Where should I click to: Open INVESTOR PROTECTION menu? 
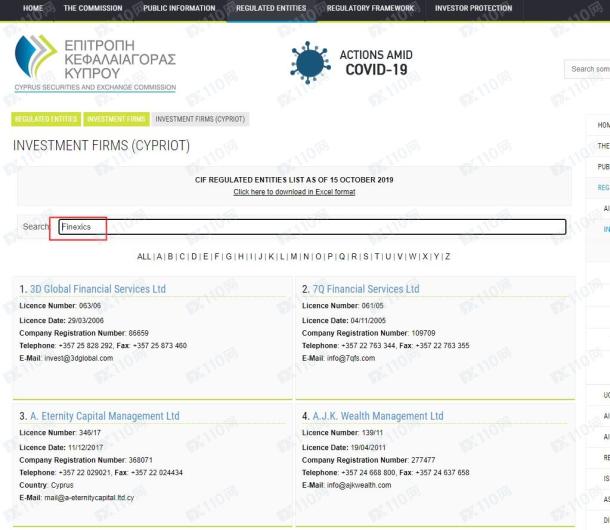[473, 8]
